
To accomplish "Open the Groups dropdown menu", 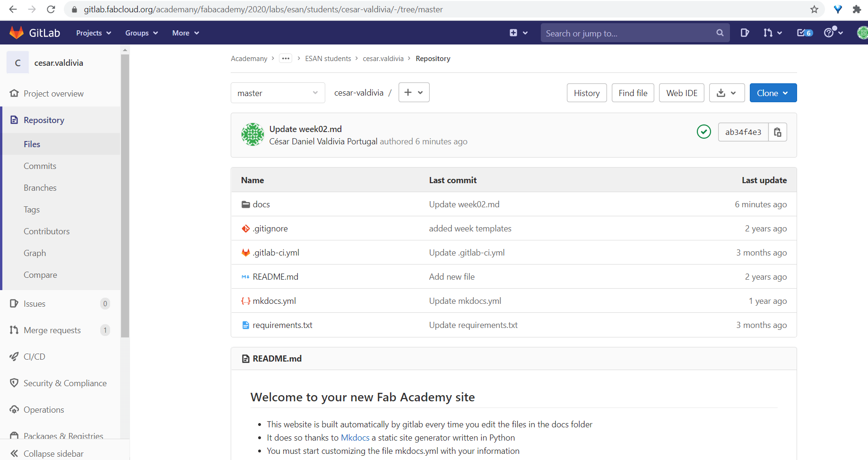I will point(141,33).
